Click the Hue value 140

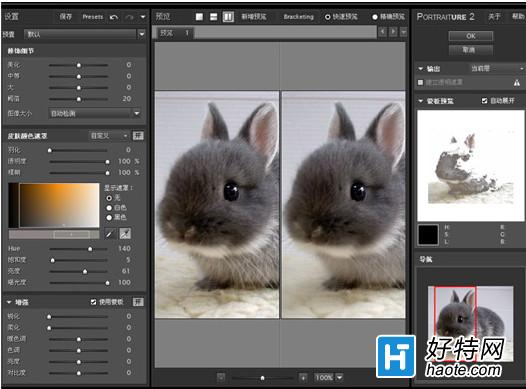click(x=124, y=248)
